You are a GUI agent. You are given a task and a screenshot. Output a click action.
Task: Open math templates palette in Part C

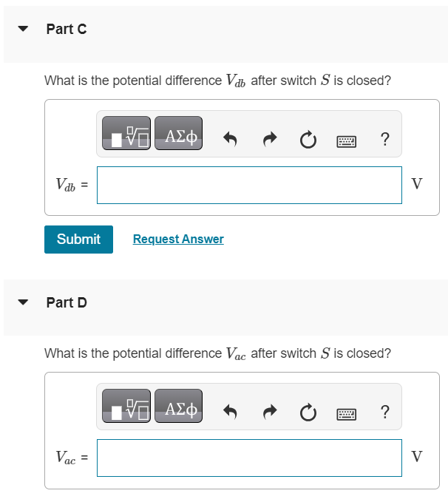pyautogui.click(x=126, y=133)
